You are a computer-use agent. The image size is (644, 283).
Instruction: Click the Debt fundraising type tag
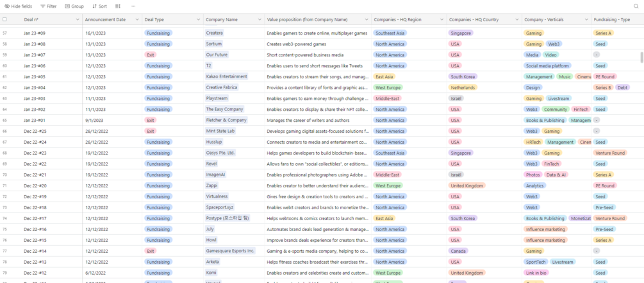[622, 88]
